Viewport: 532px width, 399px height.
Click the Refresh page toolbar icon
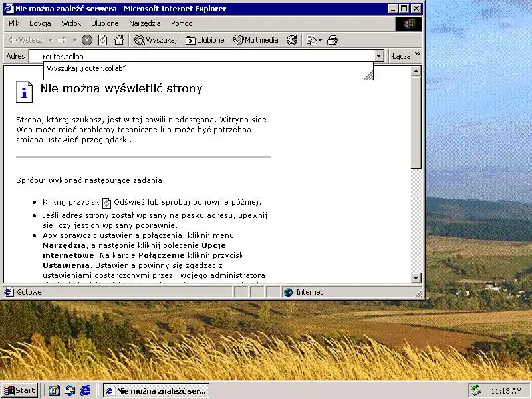(103, 40)
